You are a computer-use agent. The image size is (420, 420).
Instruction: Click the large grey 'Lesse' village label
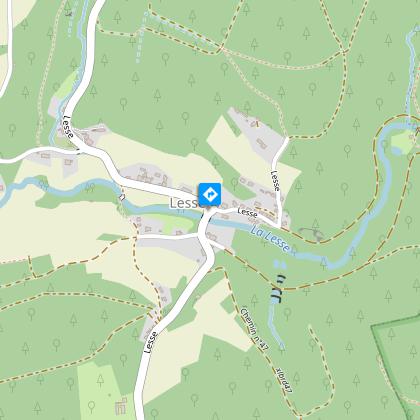[186, 203]
